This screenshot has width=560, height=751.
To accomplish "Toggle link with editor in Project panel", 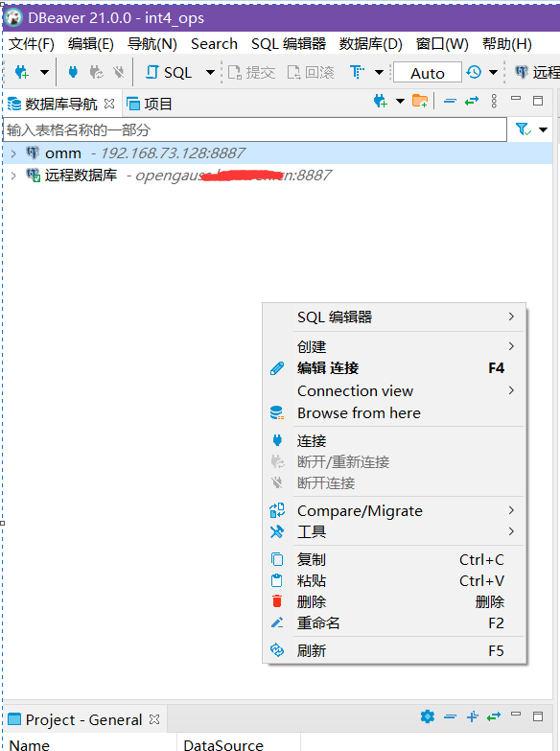I will click(x=494, y=716).
